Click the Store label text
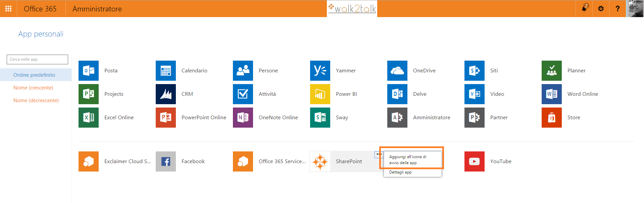Image resolution: width=644 pixels, height=203 pixels. [574, 118]
